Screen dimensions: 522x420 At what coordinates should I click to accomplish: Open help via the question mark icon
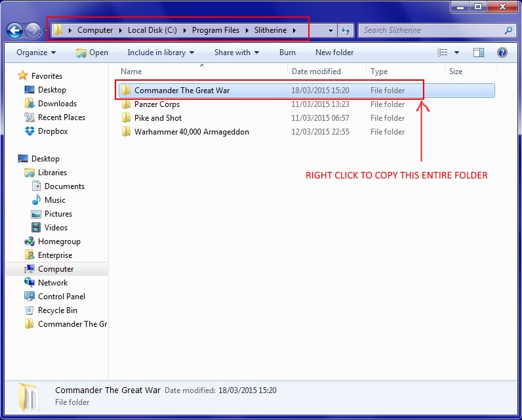point(502,52)
